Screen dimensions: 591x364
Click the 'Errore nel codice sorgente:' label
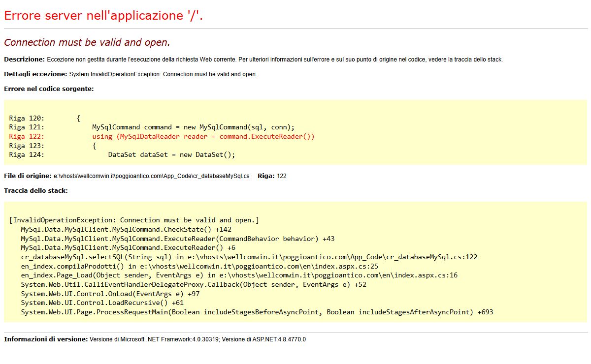pos(49,89)
